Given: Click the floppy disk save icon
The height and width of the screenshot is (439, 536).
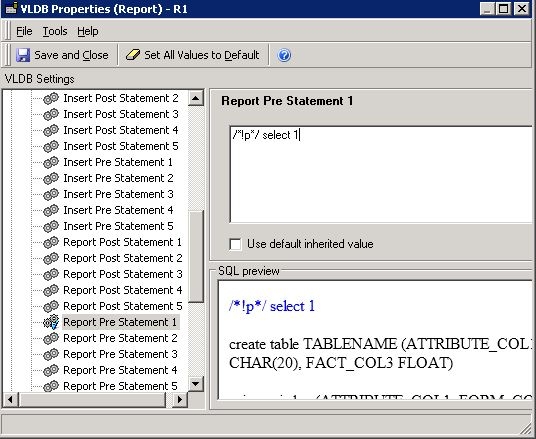Looking at the screenshot, I should [x=23, y=55].
